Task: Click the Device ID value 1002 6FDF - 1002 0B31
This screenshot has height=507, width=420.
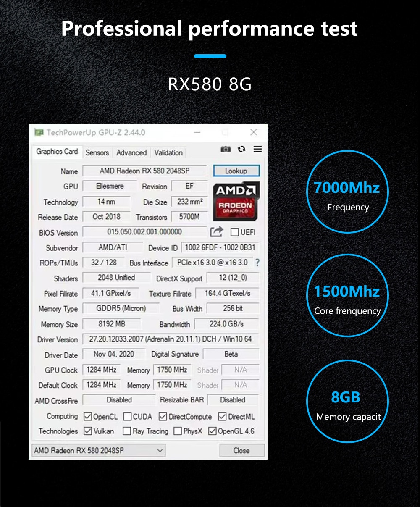Action: 220,247
